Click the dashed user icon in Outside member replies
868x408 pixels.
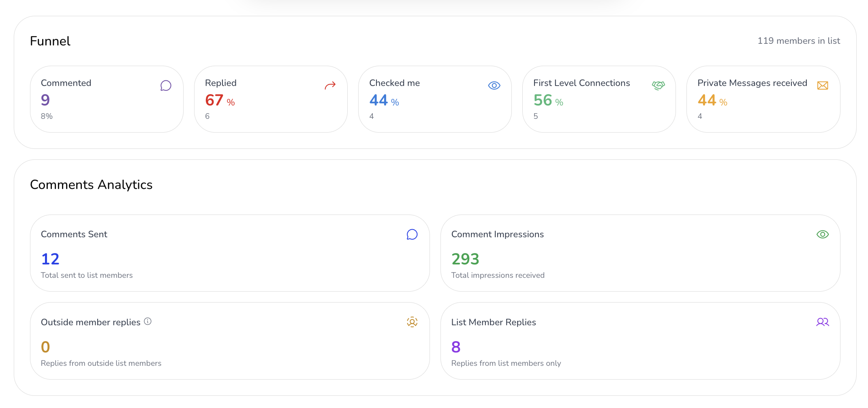[412, 322]
